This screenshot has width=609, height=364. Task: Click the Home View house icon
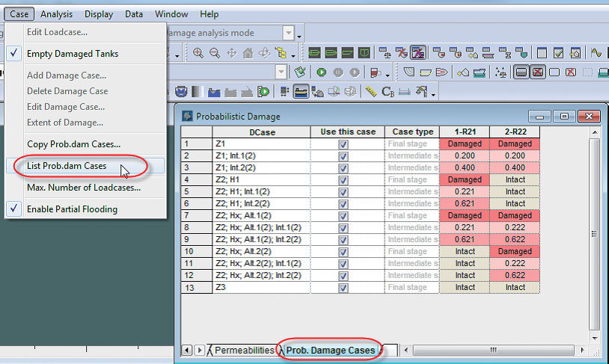(x=248, y=53)
